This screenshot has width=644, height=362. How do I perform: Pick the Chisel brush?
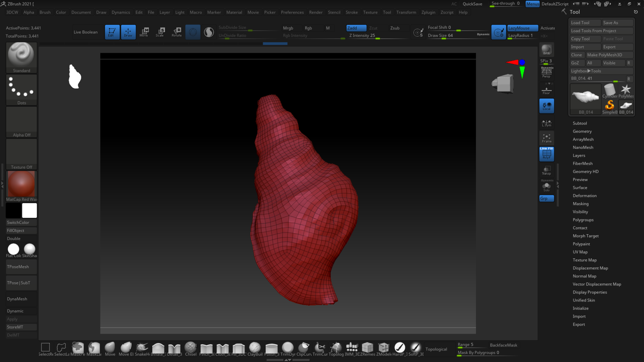(191, 349)
